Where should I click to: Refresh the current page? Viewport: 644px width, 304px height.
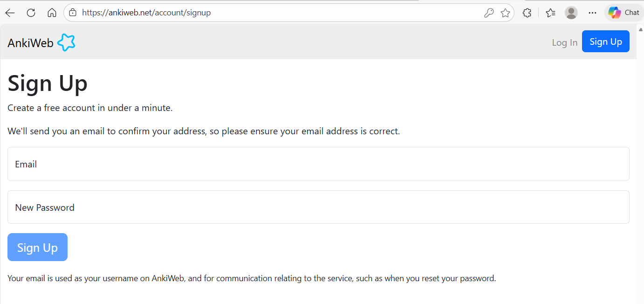[31, 13]
